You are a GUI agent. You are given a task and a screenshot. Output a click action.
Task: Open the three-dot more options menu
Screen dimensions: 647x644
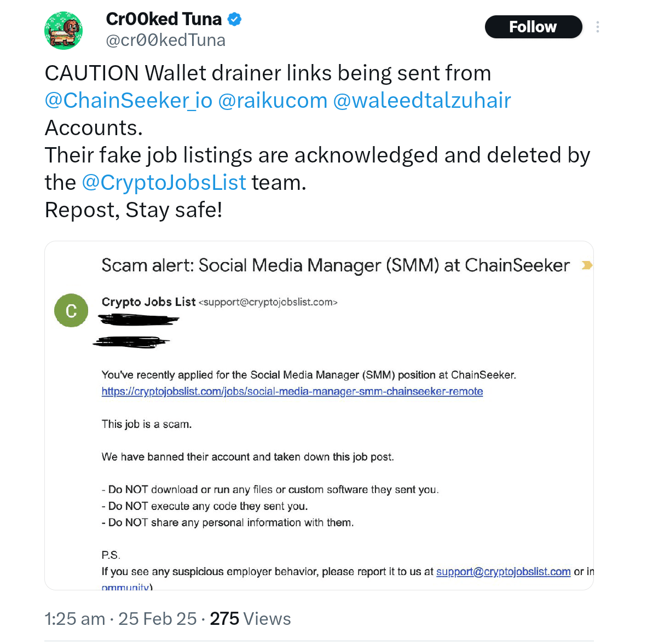[597, 27]
